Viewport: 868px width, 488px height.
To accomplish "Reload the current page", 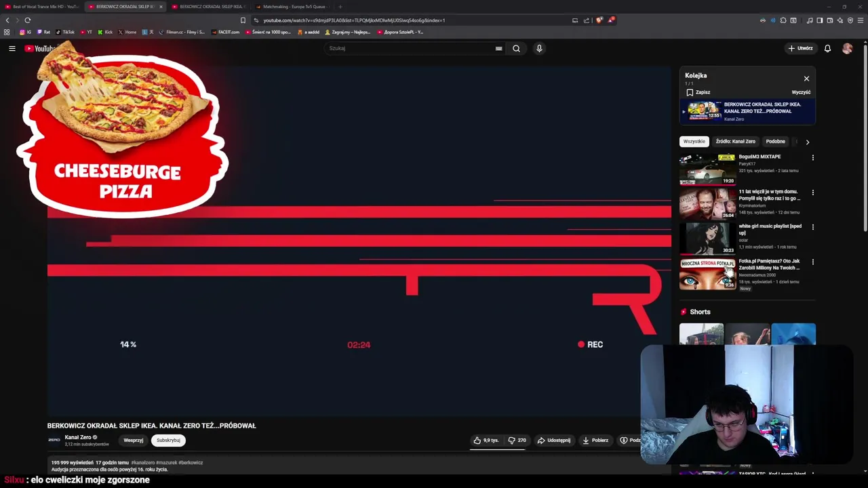I will click(x=27, y=20).
